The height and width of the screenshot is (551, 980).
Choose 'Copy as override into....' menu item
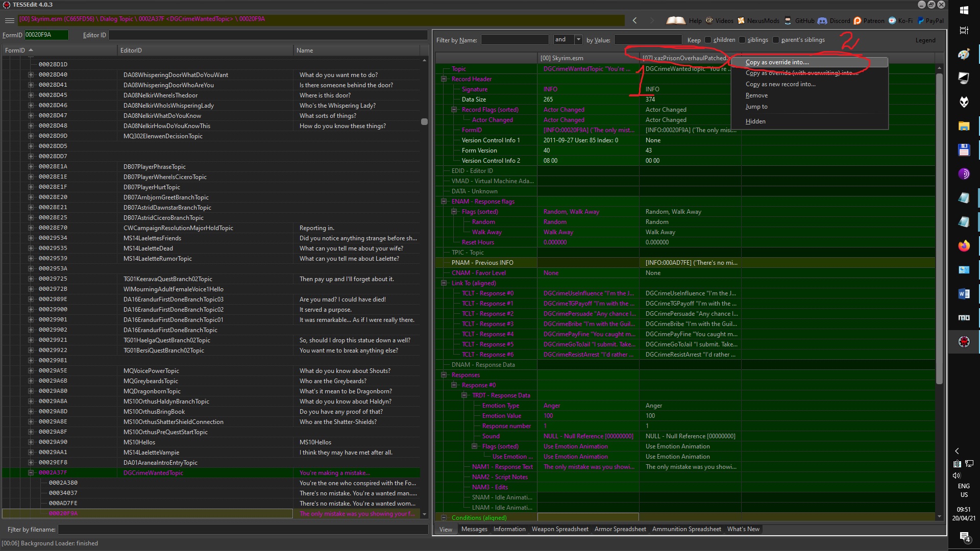point(810,62)
